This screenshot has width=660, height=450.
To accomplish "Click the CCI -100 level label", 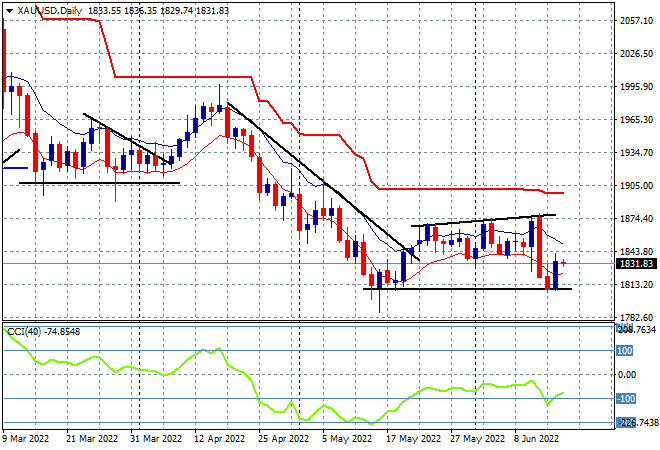I will coord(626,399).
